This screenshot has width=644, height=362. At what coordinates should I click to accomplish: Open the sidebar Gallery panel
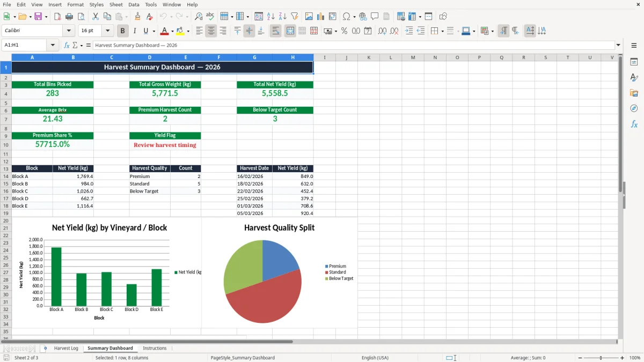pos(634,93)
